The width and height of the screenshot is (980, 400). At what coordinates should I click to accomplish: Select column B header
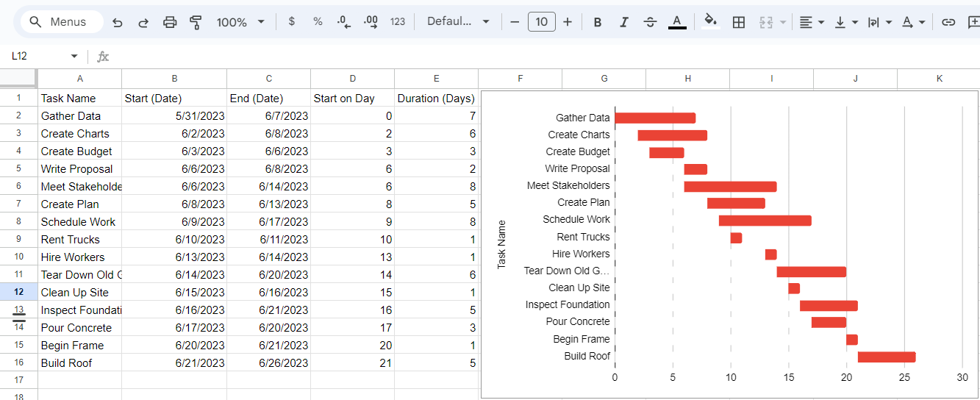click(174, 79)
